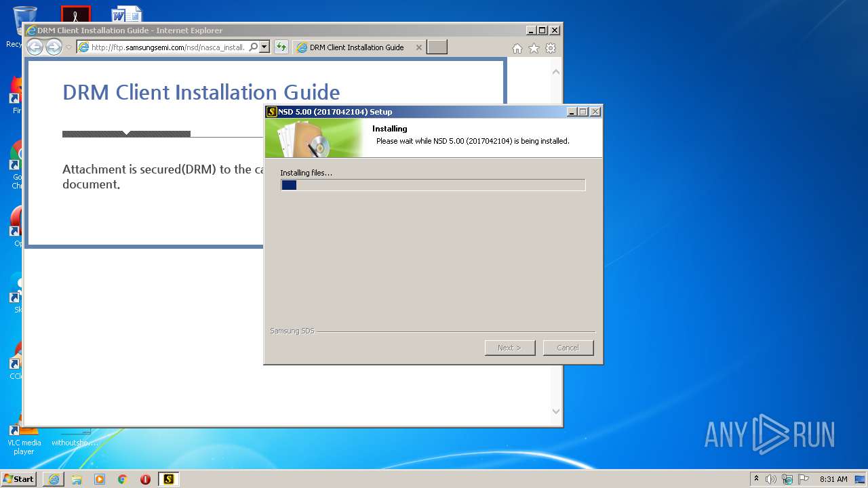Click the NSD Setup taskbar icon

point(168,479)
